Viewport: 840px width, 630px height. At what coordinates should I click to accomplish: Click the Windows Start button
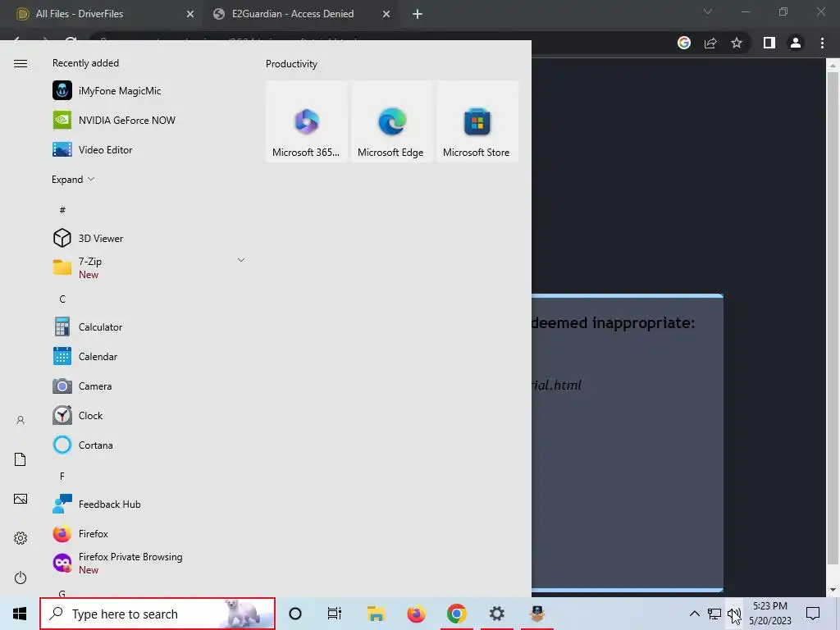click(x=20, y=614)
